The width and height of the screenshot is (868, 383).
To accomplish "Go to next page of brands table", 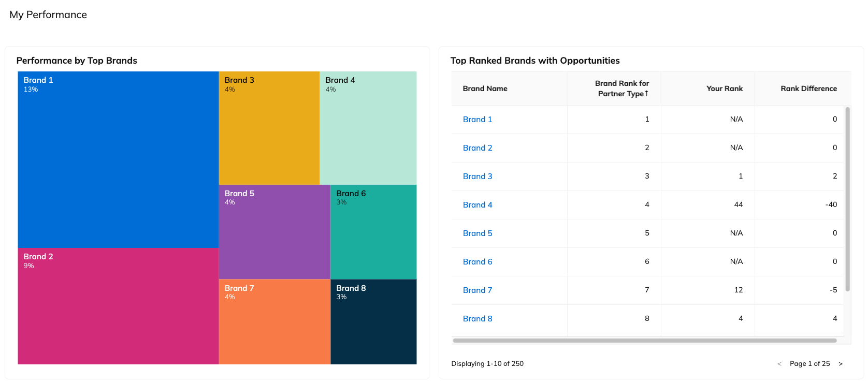I will 841,364.
